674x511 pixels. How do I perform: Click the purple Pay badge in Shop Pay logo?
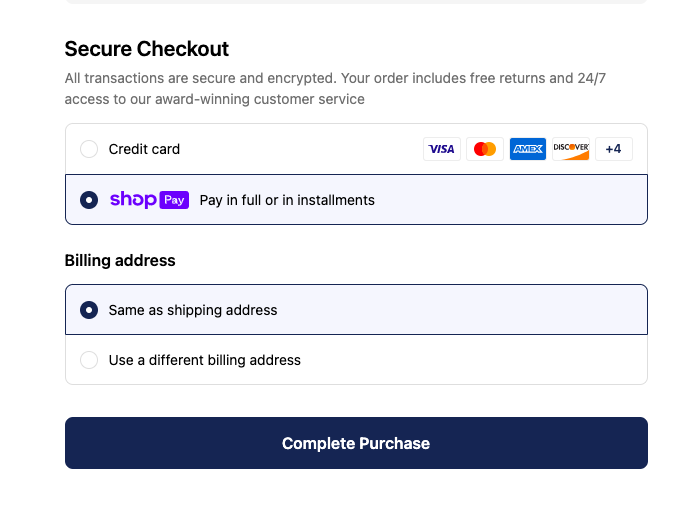tap(175, 200)
